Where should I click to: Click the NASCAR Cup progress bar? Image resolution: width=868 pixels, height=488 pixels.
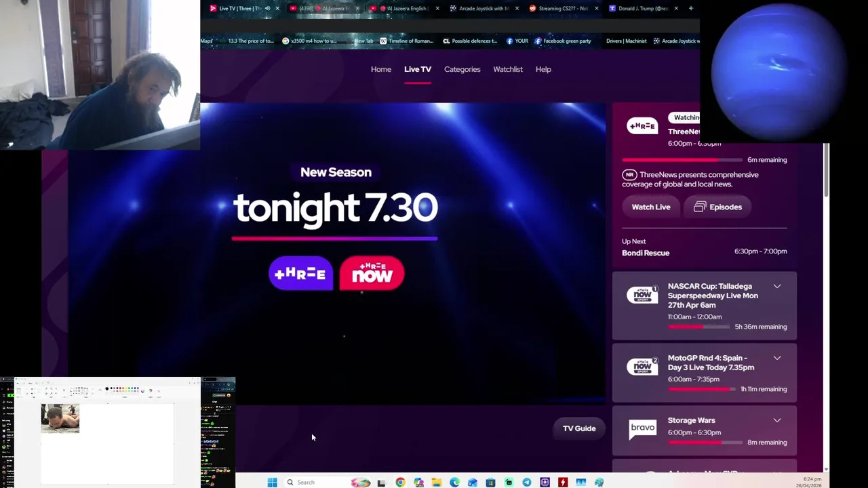698,327
